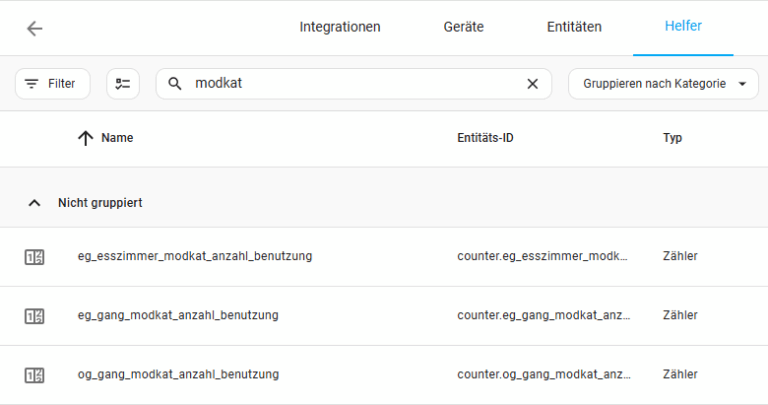The image size is (768, 405).
Task: Switch to the Geräte tab
Action: coord(463,27)
